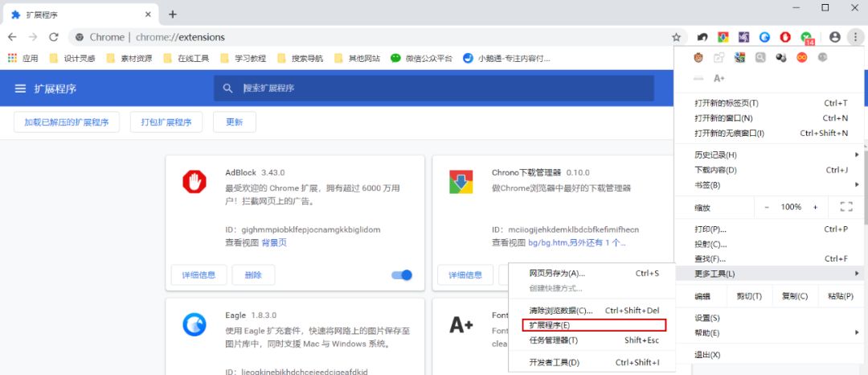Select 清除浏览数据(C)... in the submenu
868x375 pixels.
(x=592, y=311)
